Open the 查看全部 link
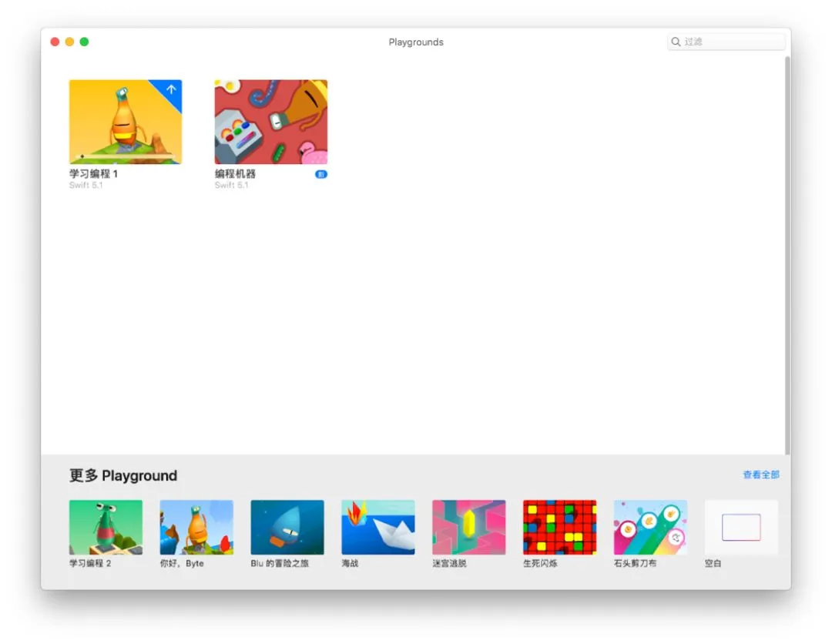 click(761, 475)
